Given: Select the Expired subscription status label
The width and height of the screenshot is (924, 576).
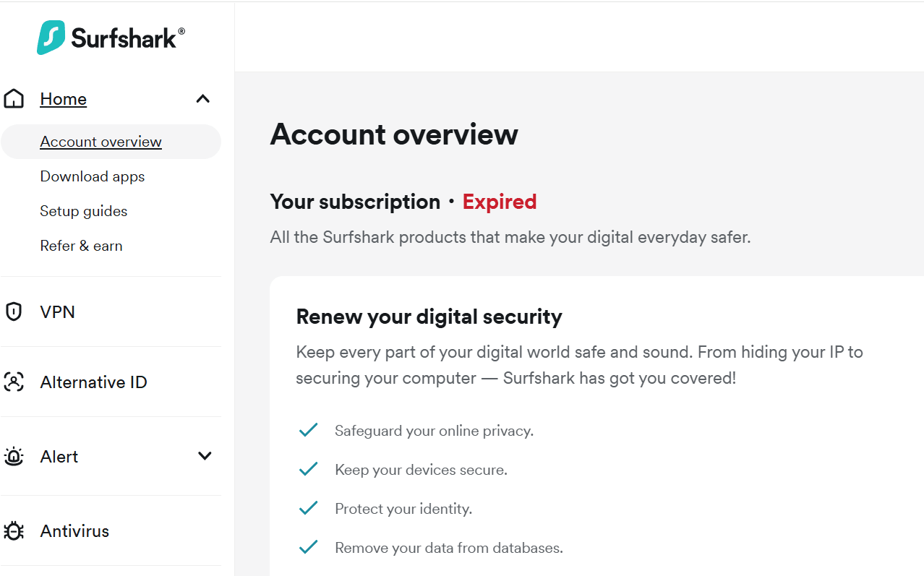Looking at the screenshot, I should [499, 202].
